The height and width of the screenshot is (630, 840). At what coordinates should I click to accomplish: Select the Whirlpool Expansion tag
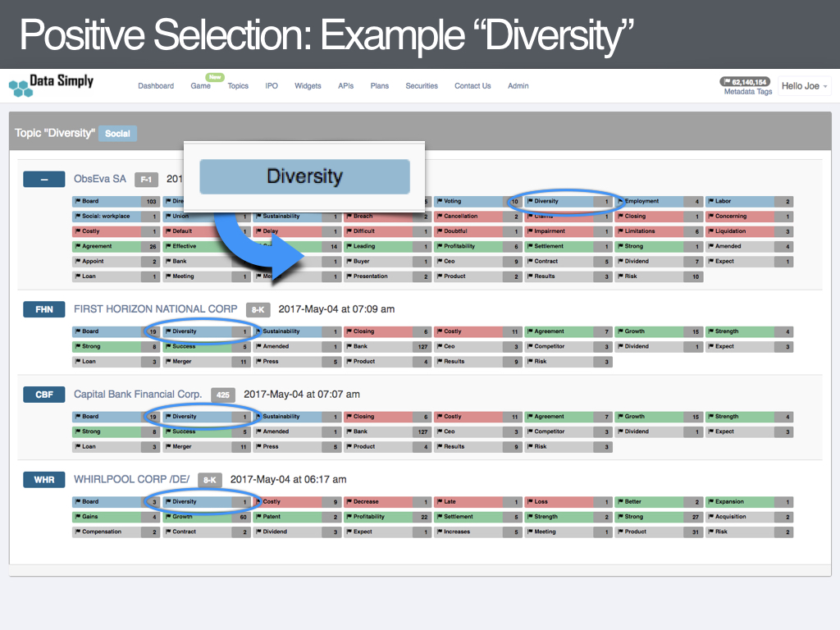(x=749, y=502)
